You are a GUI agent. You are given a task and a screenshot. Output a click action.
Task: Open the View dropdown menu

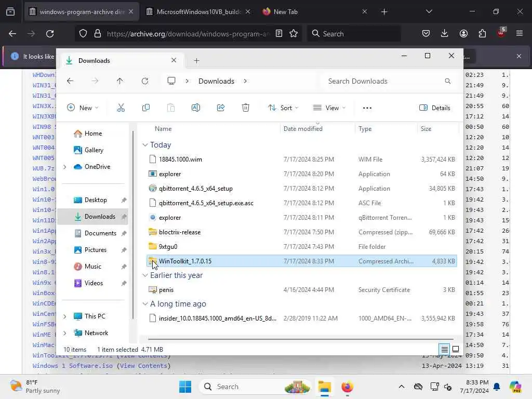[x=329, y=108]
